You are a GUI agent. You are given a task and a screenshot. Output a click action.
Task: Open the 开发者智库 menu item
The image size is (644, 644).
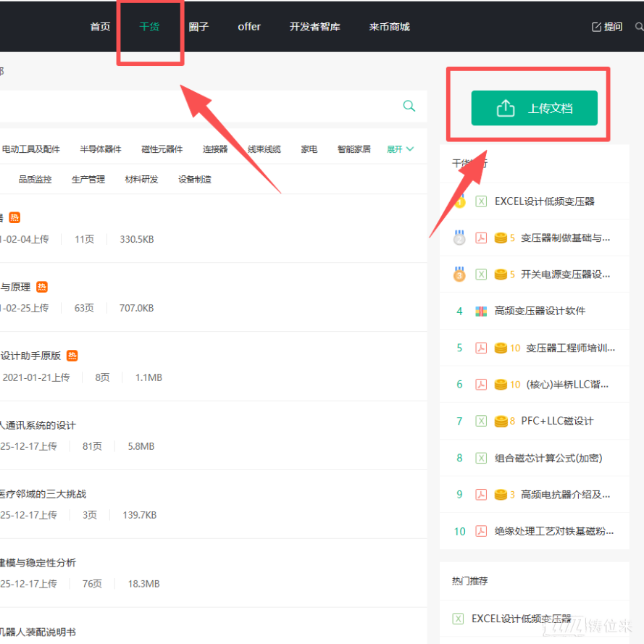(x=314, y=27)
